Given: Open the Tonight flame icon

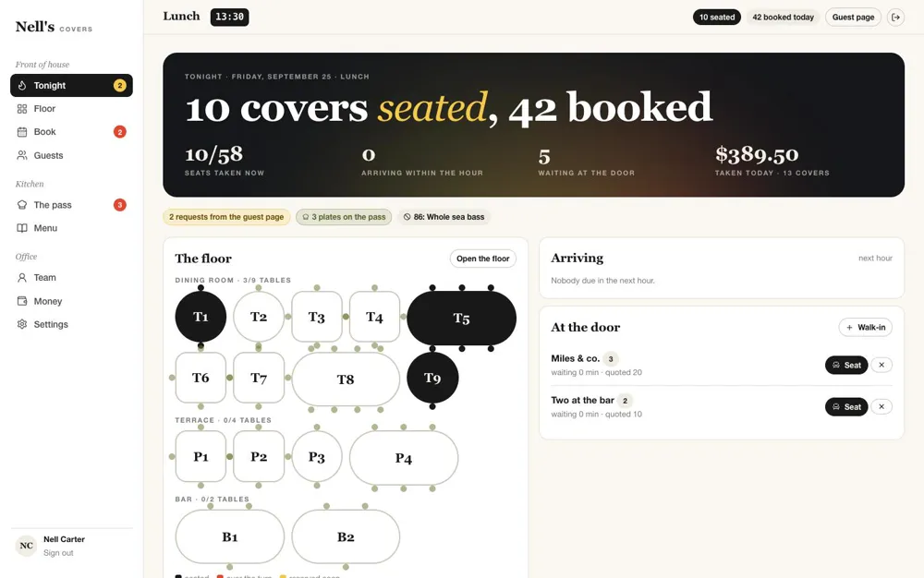Looking at the screenshot, I should click(22, 85).
